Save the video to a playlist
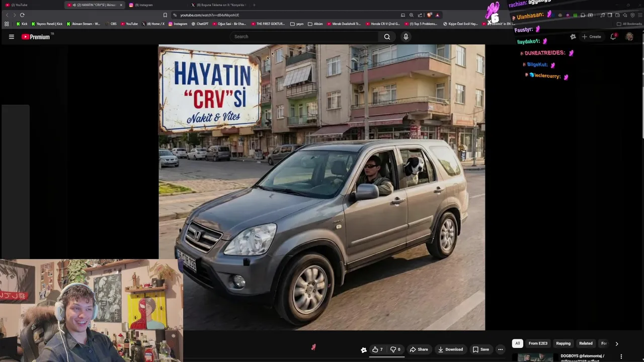This screenshot has width=644, height=362. (480, 349)
